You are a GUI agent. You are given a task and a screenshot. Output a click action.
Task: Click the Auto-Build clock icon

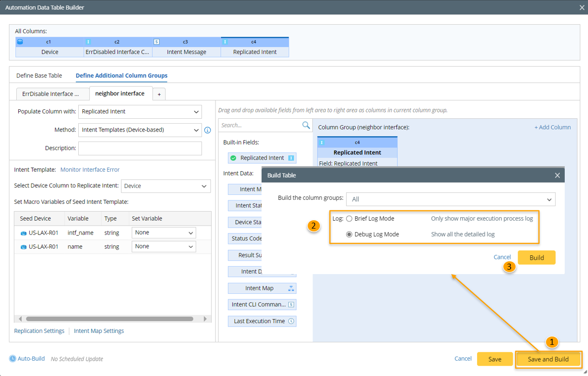pos(13,359)
